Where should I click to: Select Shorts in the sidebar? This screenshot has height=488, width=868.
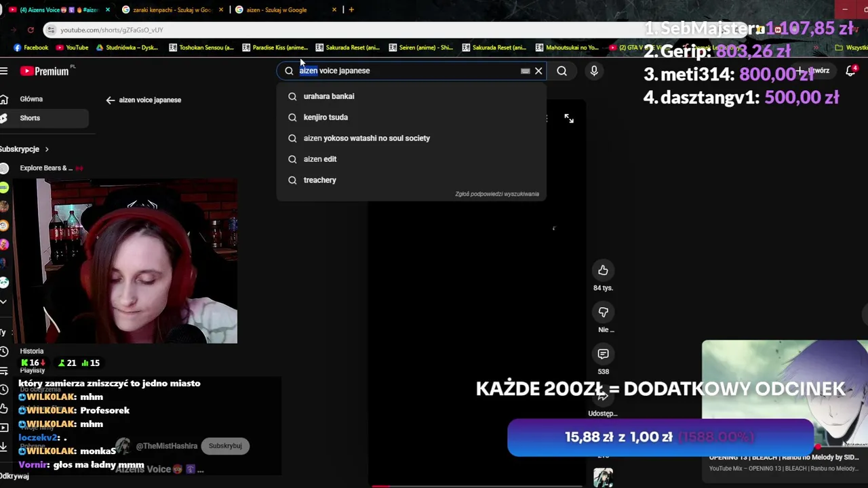pyautogui.click(x=44, y=118)
